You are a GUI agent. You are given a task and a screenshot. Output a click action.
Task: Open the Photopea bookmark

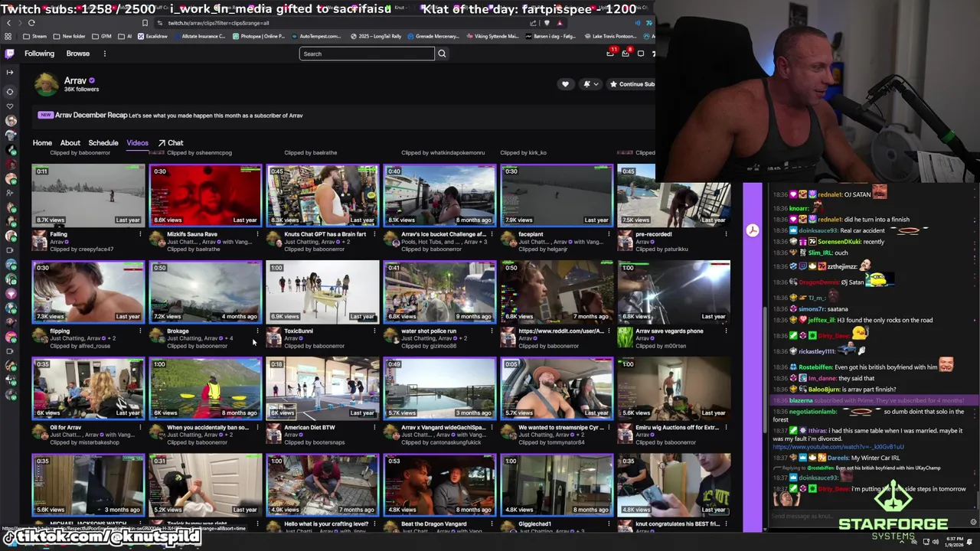[x=258, y=36]
